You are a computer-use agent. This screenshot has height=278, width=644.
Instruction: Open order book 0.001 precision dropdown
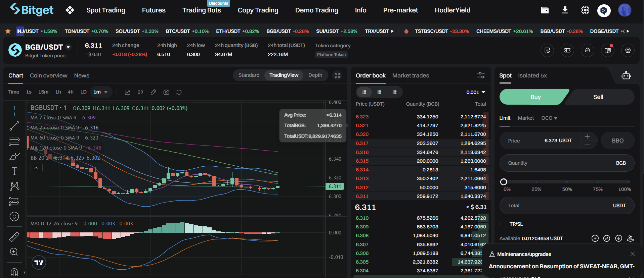click(x=476, y=92)
